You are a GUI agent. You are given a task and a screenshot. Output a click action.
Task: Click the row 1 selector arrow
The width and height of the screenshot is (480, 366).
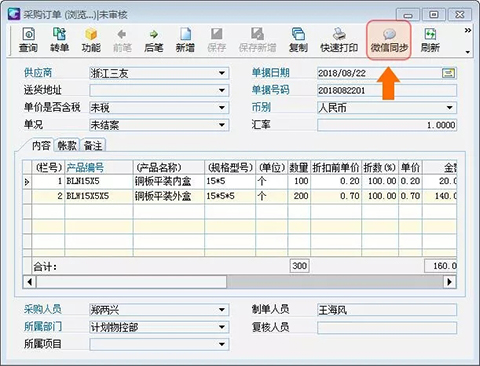27,182
